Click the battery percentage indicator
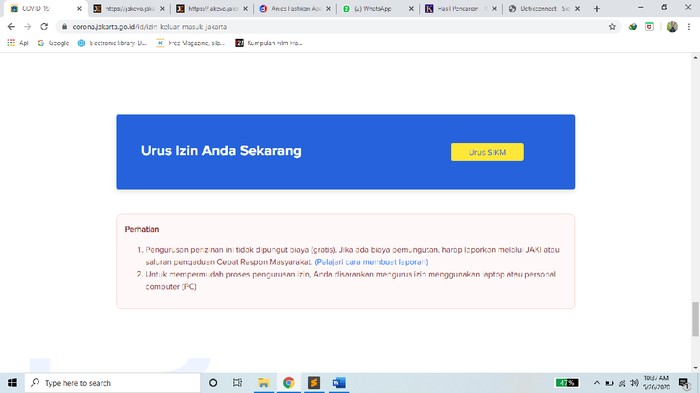 pyautogui.click(x=567, y=383)
